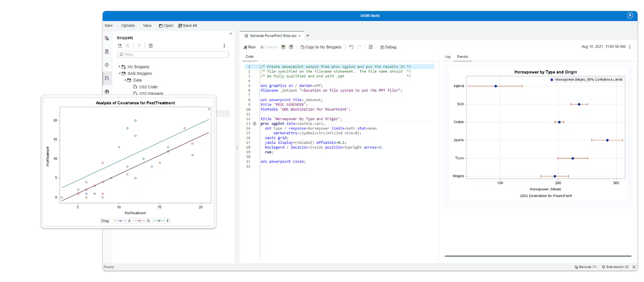The width and height of the screenshot is (644, 282).
Task: Click the format code icon
Action: point(371,47)
